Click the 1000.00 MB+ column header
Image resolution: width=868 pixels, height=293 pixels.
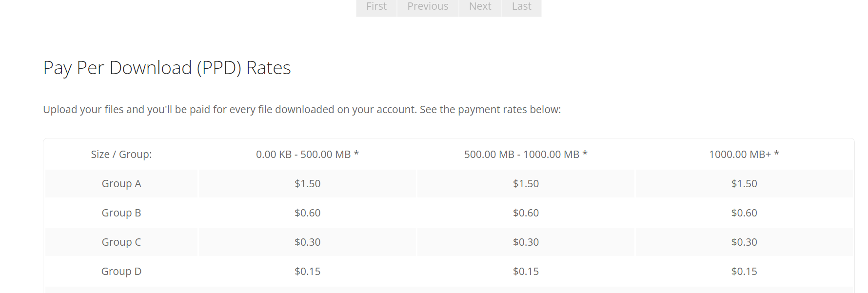click(744, 155)
